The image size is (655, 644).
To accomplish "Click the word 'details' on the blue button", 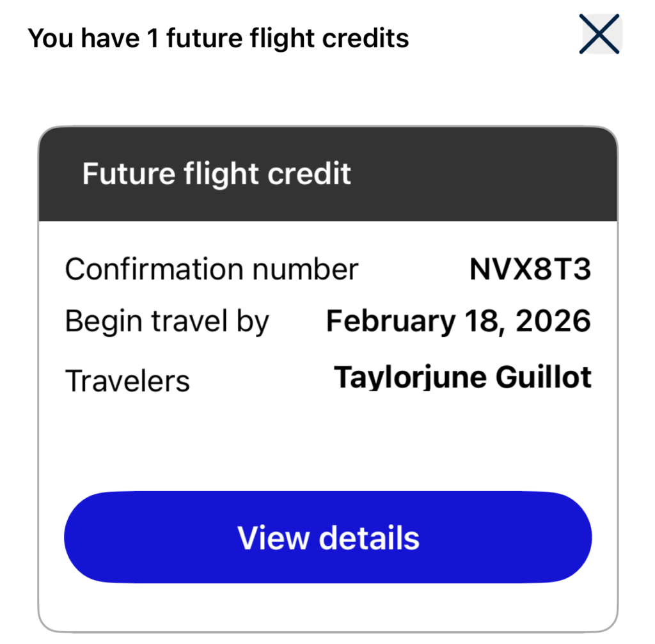I will pos(369,538).
